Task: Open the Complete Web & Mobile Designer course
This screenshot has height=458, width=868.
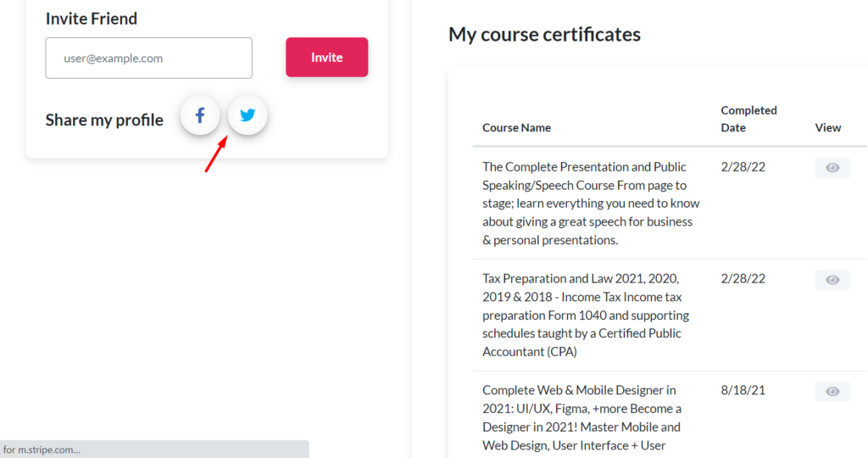Action: pyautogui.click(x=583, y=417)
